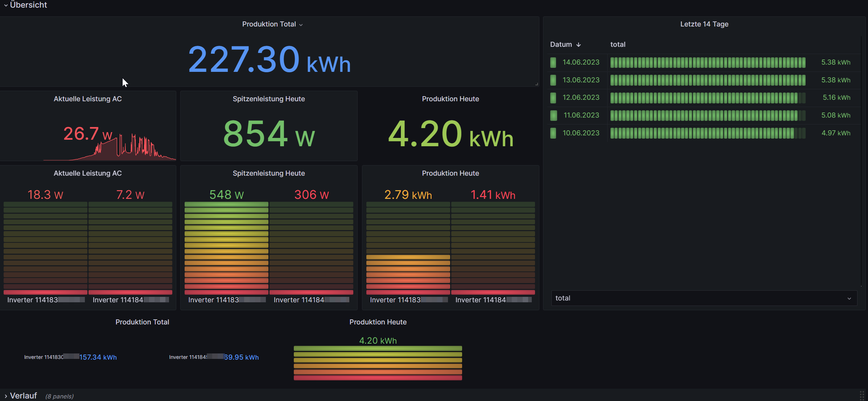
Task: Click the 548 W inverter bar gauge
Action: [226, 248]
